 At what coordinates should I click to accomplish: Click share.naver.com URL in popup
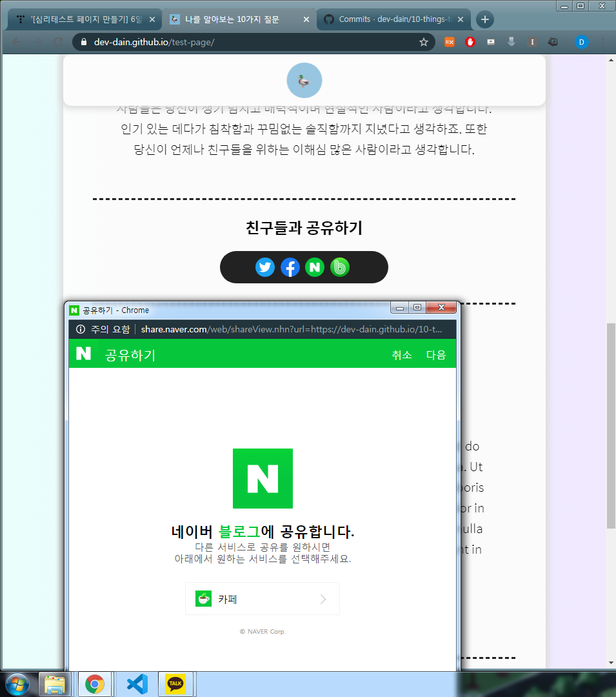292,329
